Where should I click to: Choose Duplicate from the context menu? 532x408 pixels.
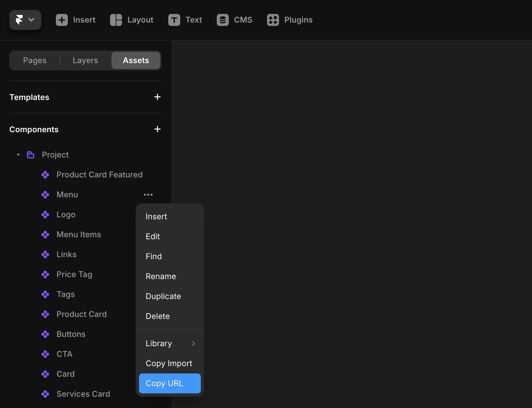pos(170,296)
